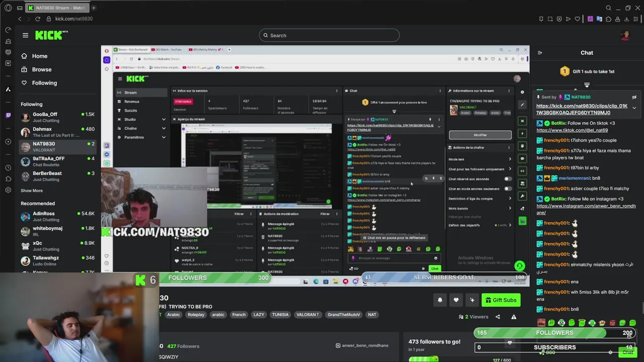
Task: Click the Arabic tag under stream title
Action: [x=174, y=315]
